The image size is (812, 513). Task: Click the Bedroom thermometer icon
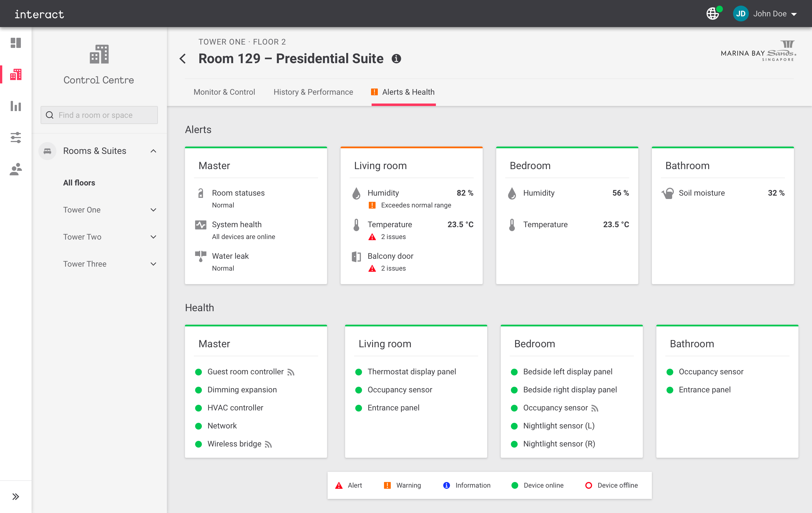tap(512, 225)
